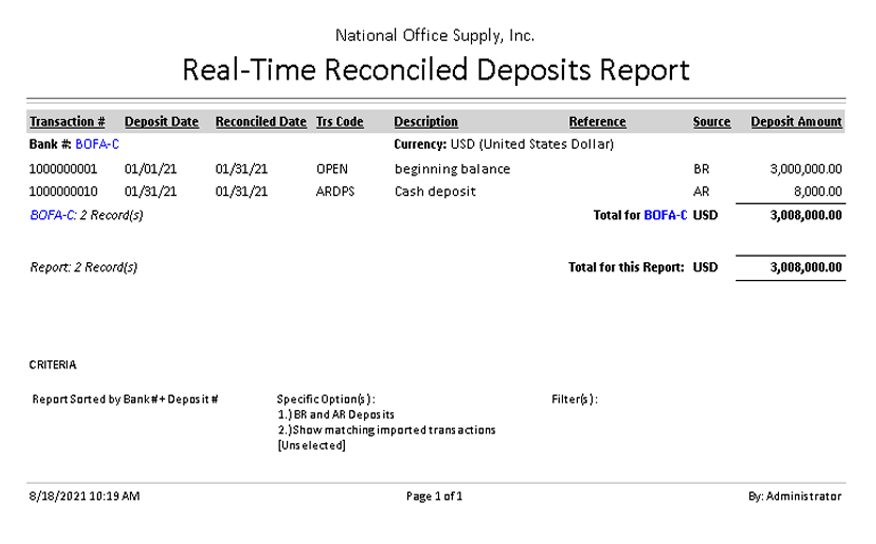Click the 'Page 1 of 1' footer text
Viewport: 876px width, 544px height.
[434, 496]
